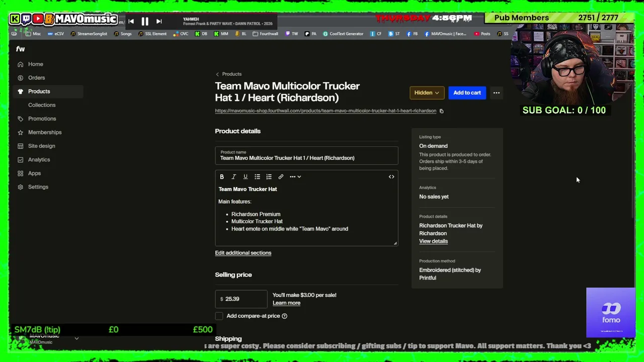Open the Posts YouTube bookmark
644x362 pixels.
point(482,34)
